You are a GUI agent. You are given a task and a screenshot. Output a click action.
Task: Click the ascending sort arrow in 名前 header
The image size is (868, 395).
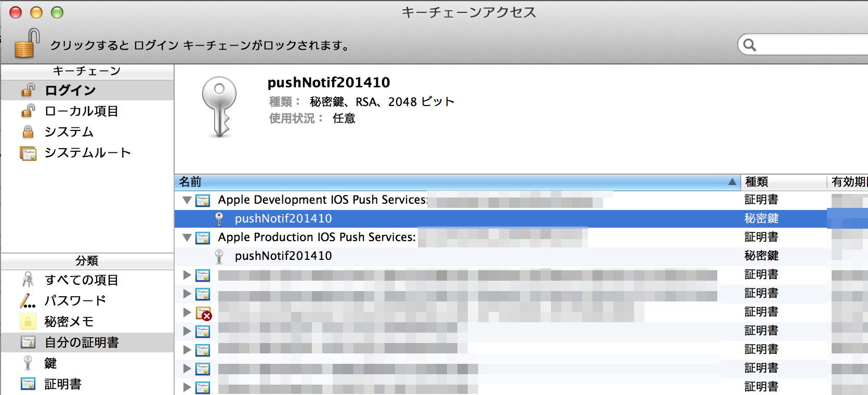point(732,182)
